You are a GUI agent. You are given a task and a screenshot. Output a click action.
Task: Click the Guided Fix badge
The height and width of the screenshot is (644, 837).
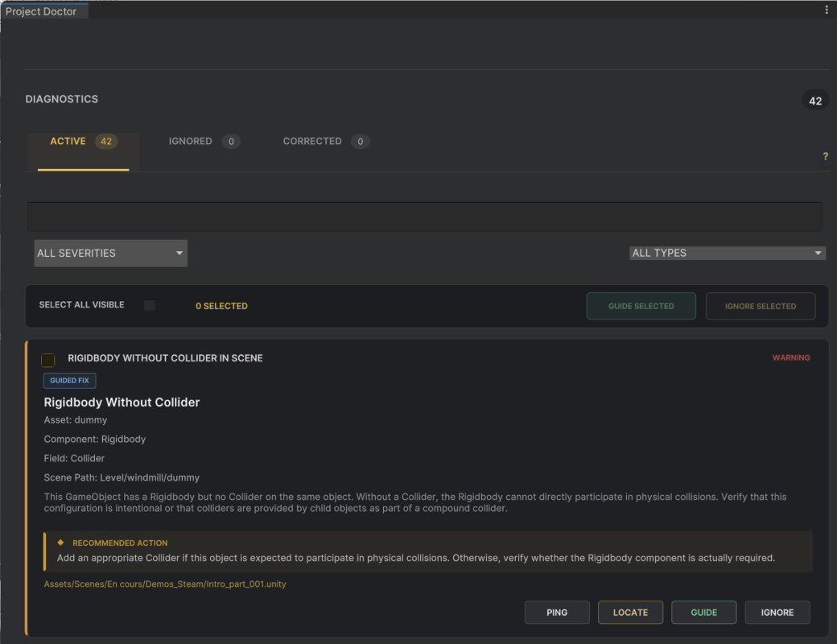[x=69, y=381]
